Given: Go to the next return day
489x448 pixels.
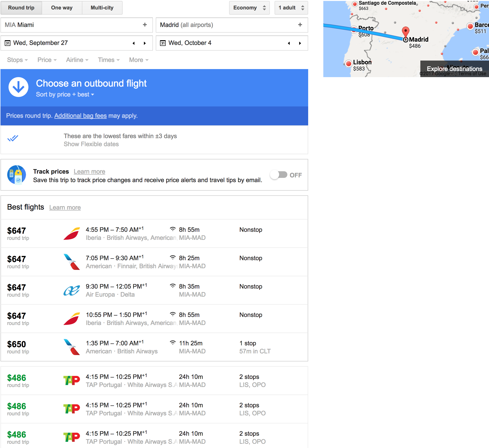Looking at the screenshot, I should [x=300, y=43].
